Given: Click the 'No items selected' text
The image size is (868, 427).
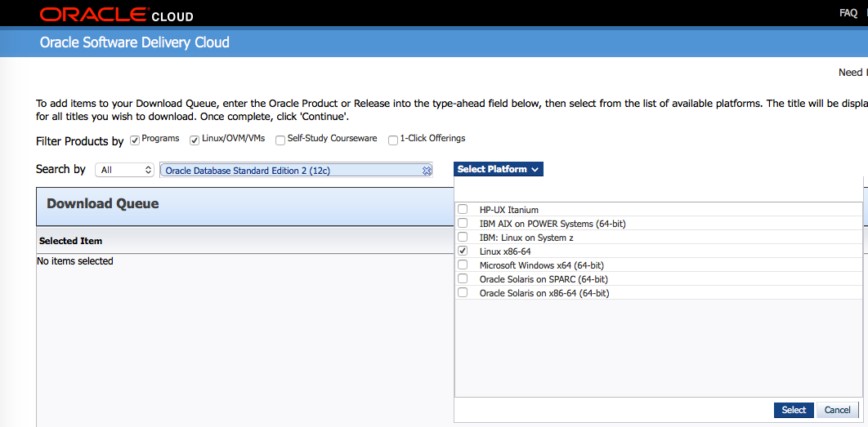Looking at the screenshot, I should pos(74,261).
